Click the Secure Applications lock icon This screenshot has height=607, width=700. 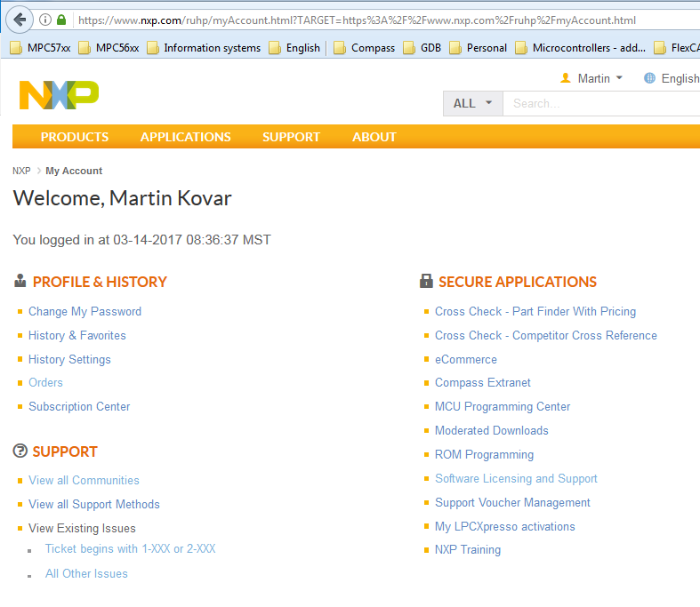(x=426, y=281)
